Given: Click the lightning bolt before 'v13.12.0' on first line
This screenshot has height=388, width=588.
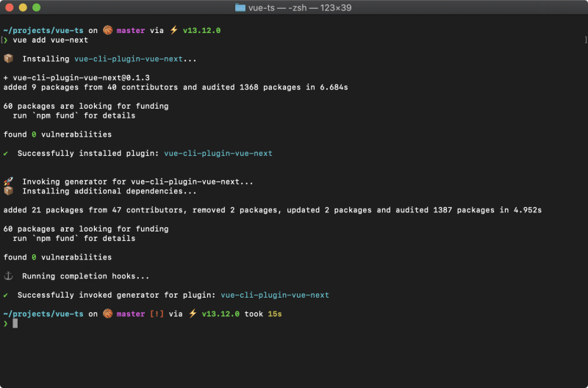Looking at the screenshot, I should coord(173,30).
